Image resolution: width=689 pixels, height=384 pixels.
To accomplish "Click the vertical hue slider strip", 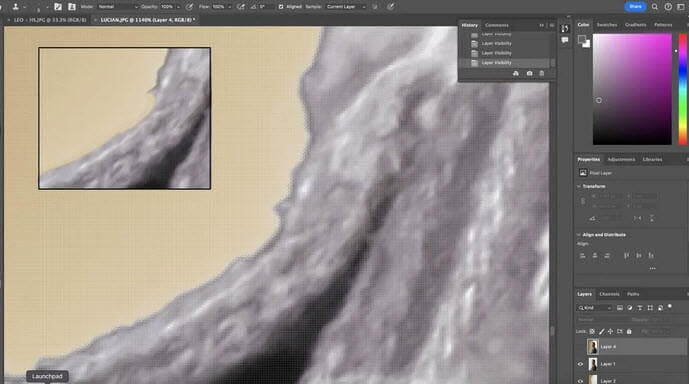I will [683, 89].
